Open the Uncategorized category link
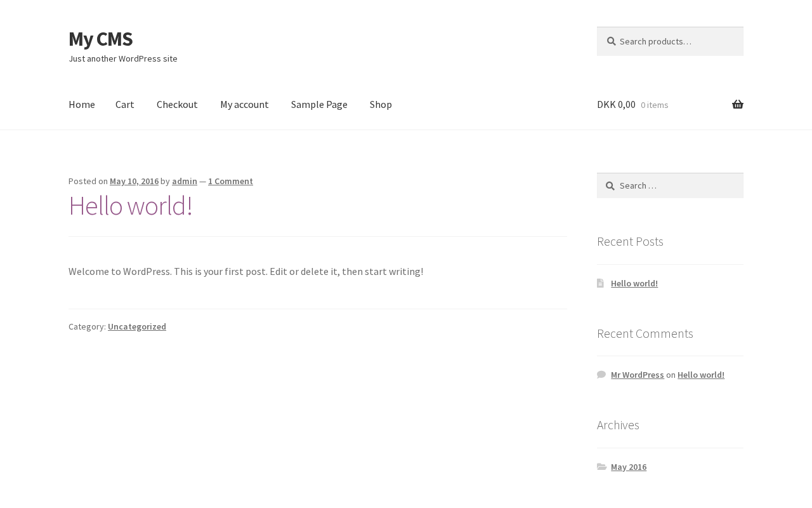 tap(137, 326)
